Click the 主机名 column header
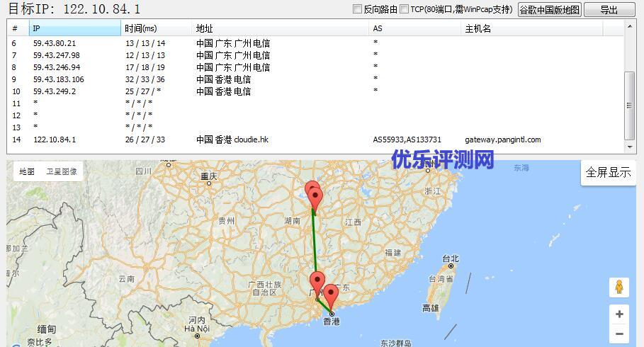644x347 pixels. (531, 28)
